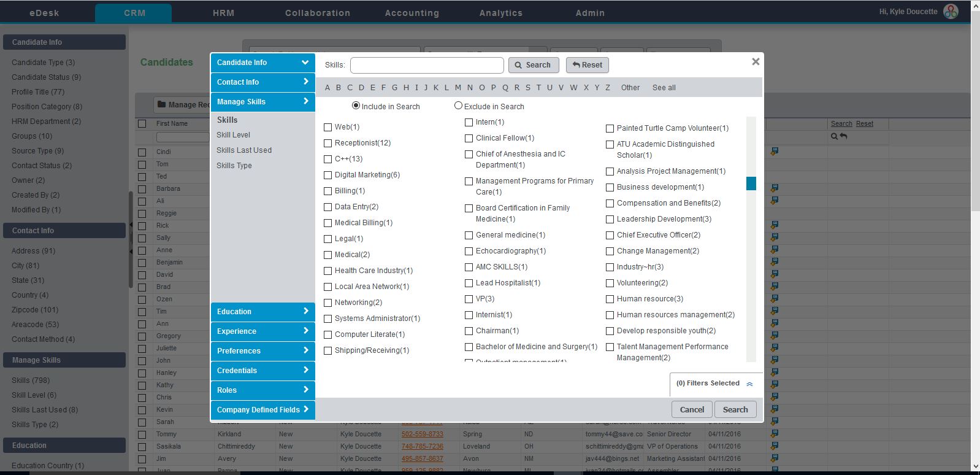This screenshot has height=475, width=980.
Task: Click the row action icon for Cindi
Action: click(x=775, y=151)
